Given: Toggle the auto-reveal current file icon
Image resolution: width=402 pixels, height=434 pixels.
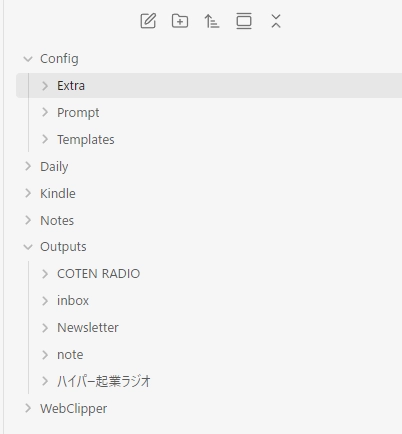Looking at the screenshot, I should [x=244, y=21].
